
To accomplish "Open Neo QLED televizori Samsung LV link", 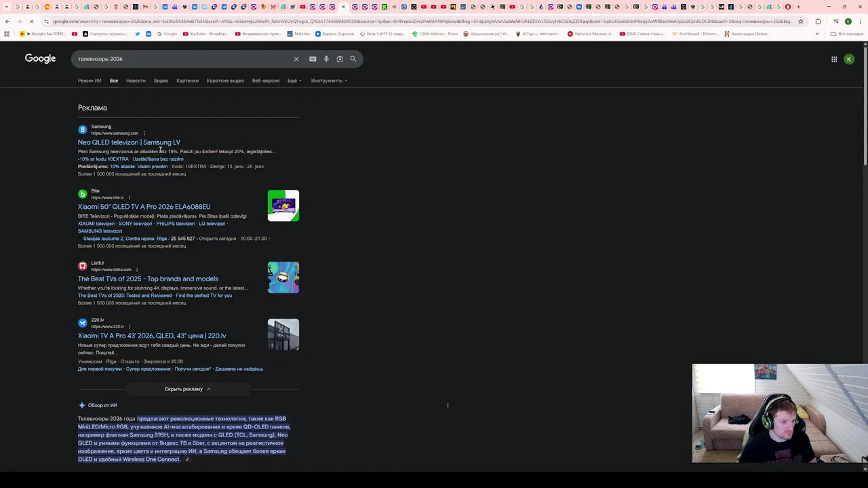I will click(x=129, y=142).
